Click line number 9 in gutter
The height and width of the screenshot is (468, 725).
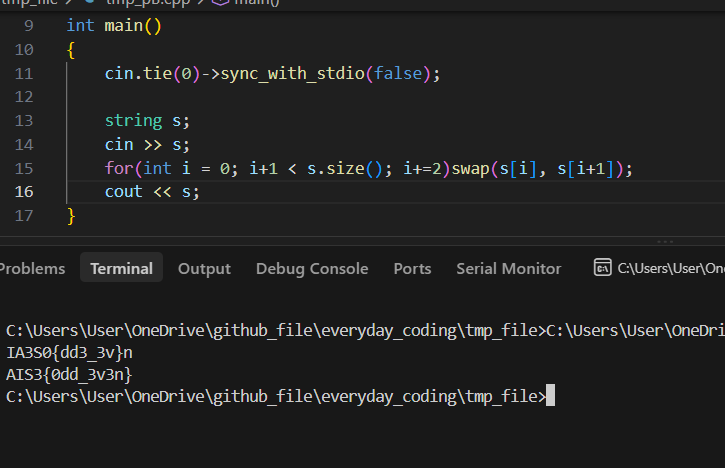point(29,26)
